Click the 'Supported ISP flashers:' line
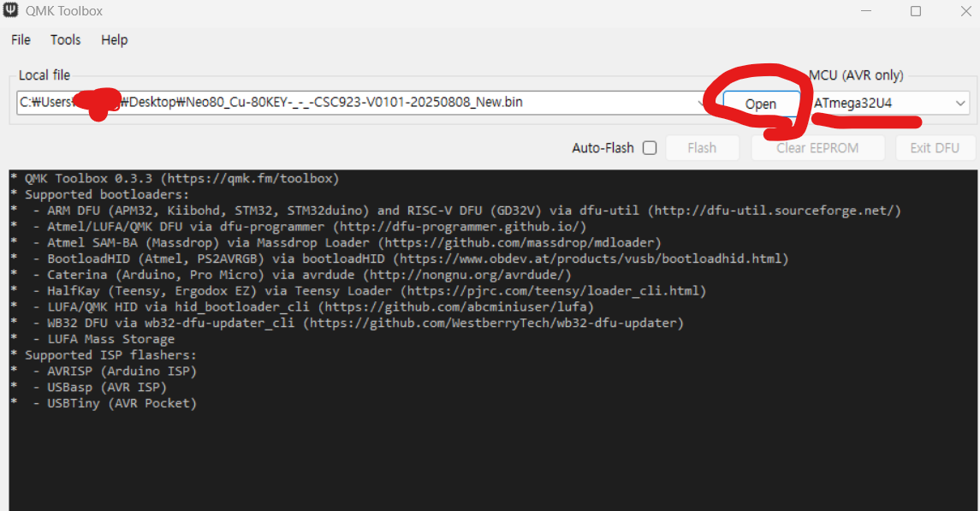Screen dimensions: 980x511 pos(110,355)
